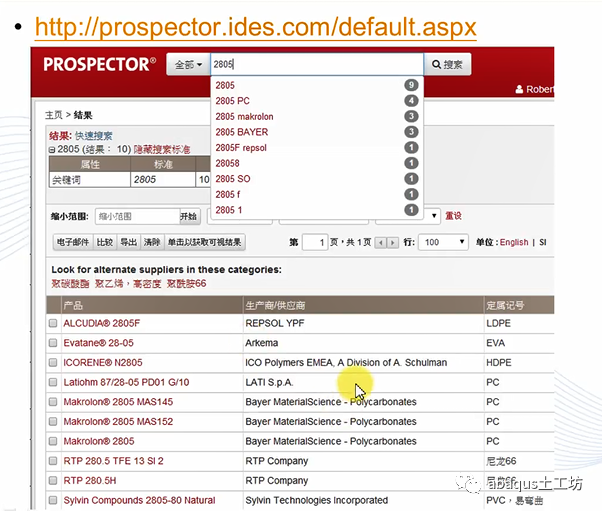The height and width of the screenshot is (511, 602).
Task: Open Makrolon® 2805 MAS145 link
Action: (118, 402)
